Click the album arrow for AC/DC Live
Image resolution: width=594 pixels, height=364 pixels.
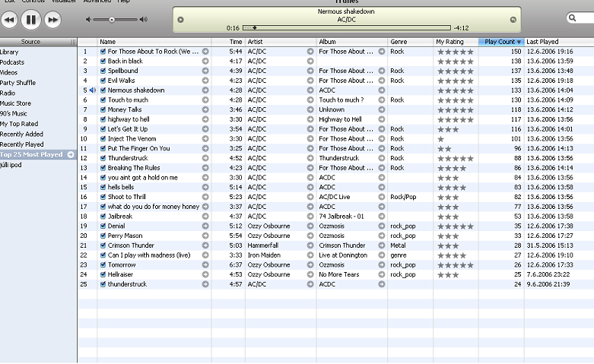382,197
